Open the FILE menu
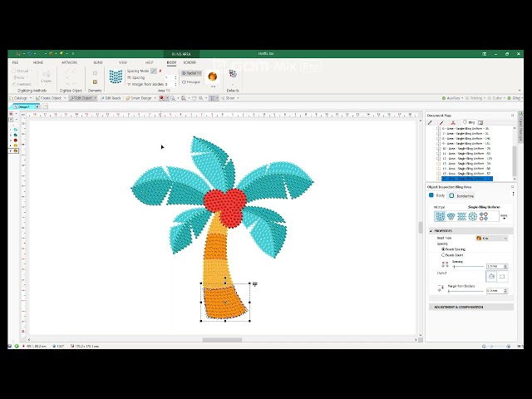The image size is (532, 399). (15, 62)
